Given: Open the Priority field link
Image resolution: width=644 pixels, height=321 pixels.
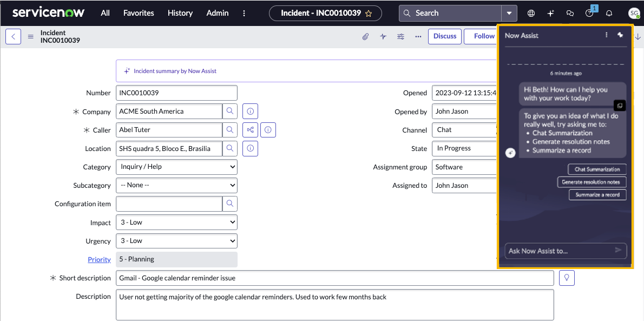Looking at the screenshot, I should coord(99,259).
